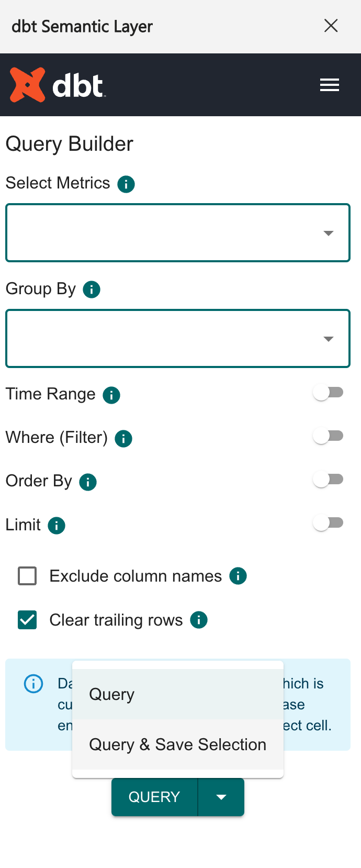Uncheck the Clear trailing rows checkbox
The image size is (361, 868).
tap(27, 619)
